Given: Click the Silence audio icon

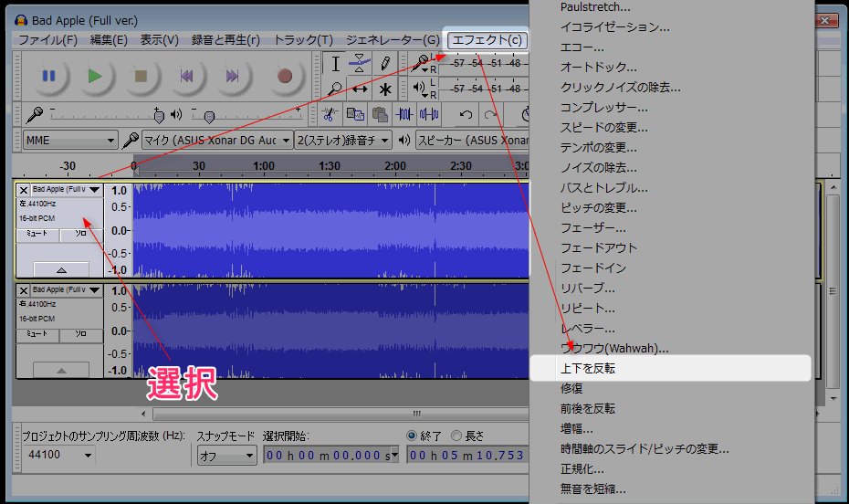Looking at the screenshot, I should [x=429, y=114].
